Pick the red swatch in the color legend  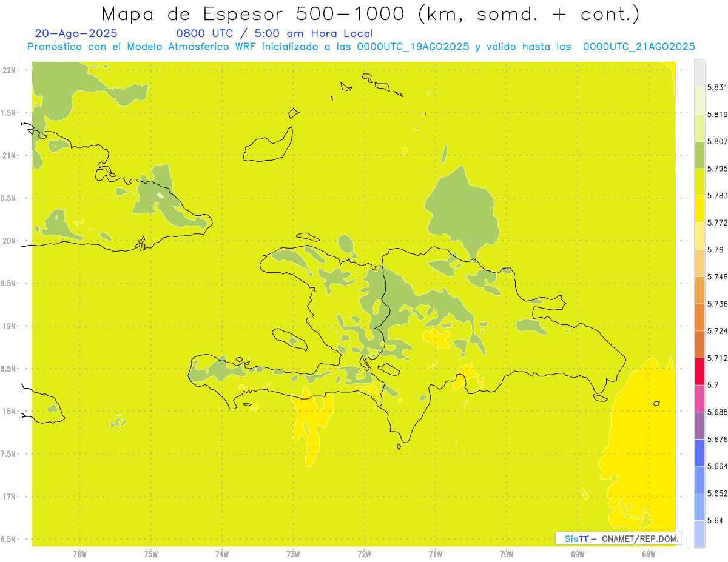coord(699,371)
